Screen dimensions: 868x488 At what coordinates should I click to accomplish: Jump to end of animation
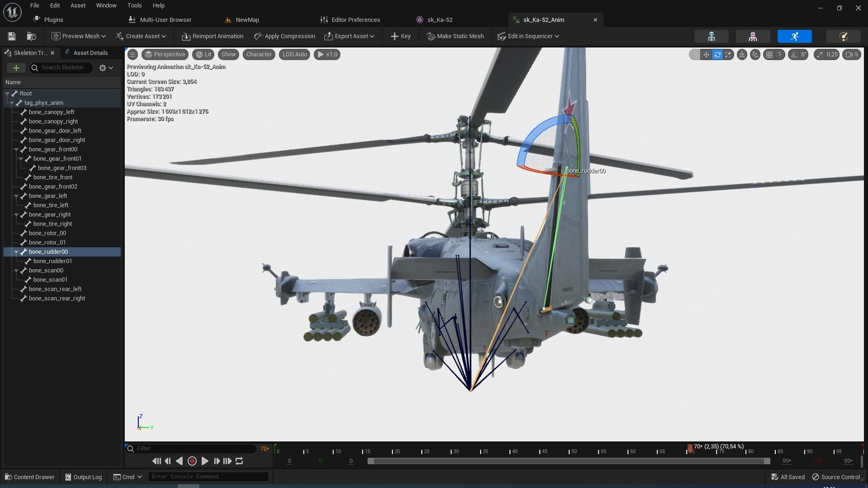227,461
